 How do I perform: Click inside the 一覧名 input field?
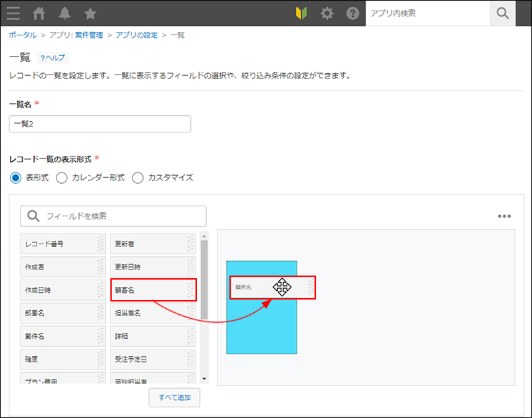pos(100,124)
